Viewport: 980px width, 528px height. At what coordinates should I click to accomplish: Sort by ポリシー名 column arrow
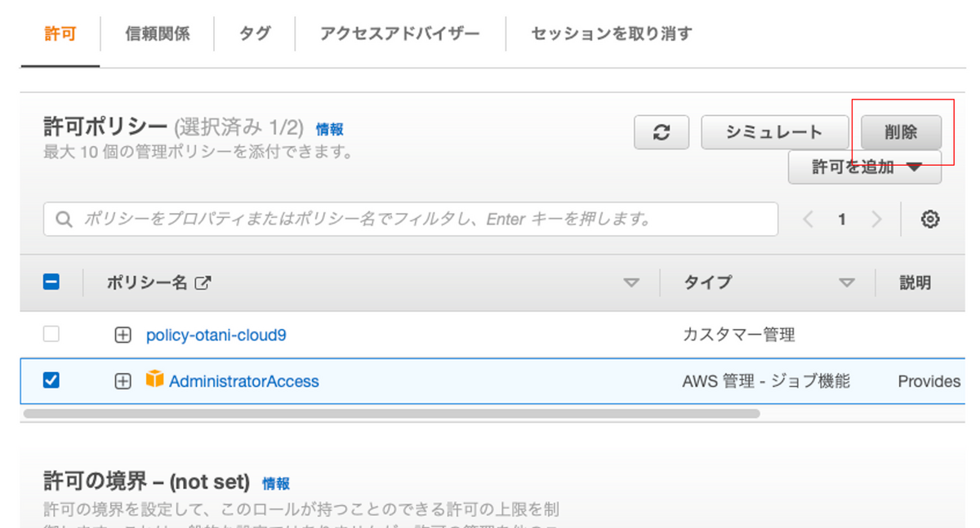[x=631, y=283]
